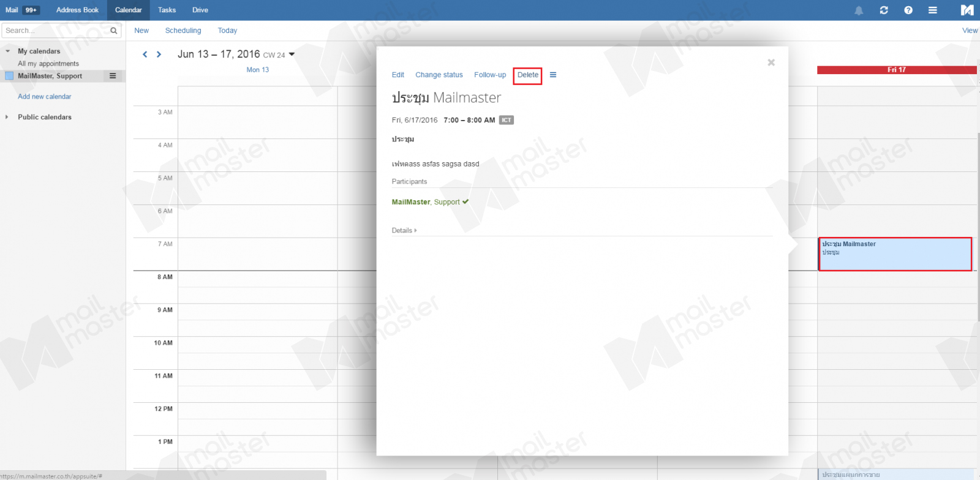Open the notifications bell icon
Image resolution: width=980 pixels, height=480 pixels.
click(859, 10)
